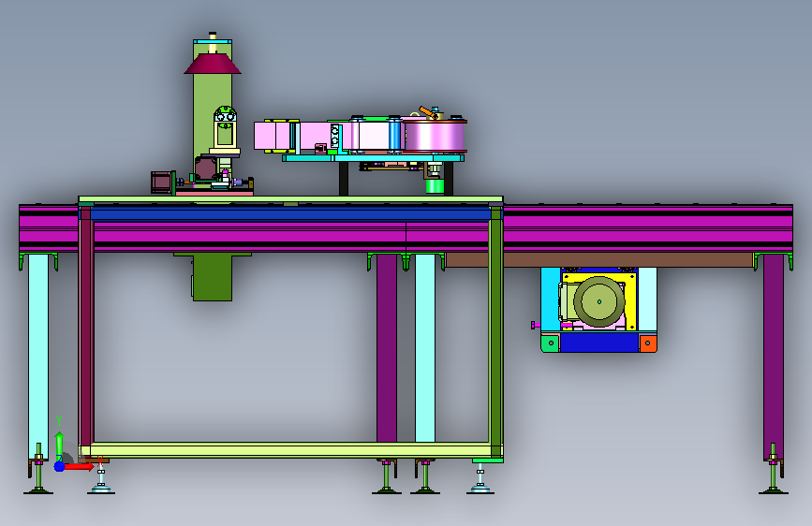Select the bright green cylinder under the teal plate
This screenshot has height=526, width=812.
click(x=435, y=186)
